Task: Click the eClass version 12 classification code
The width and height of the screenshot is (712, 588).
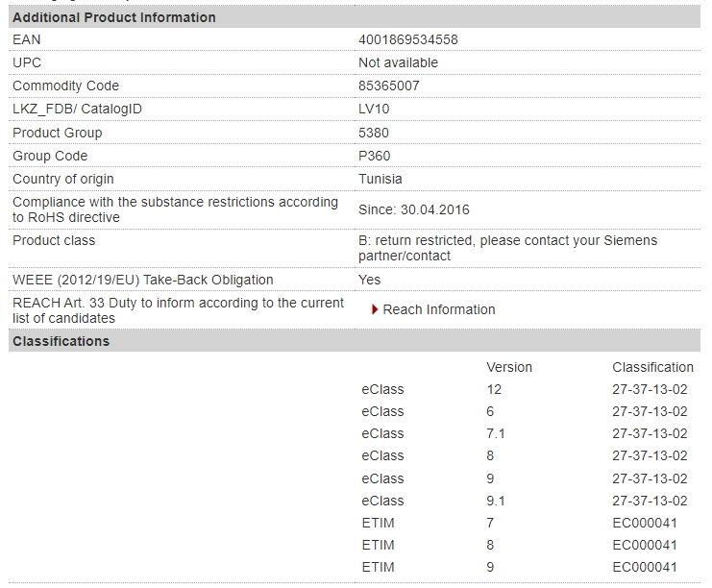Action: [x=650, y=389]
